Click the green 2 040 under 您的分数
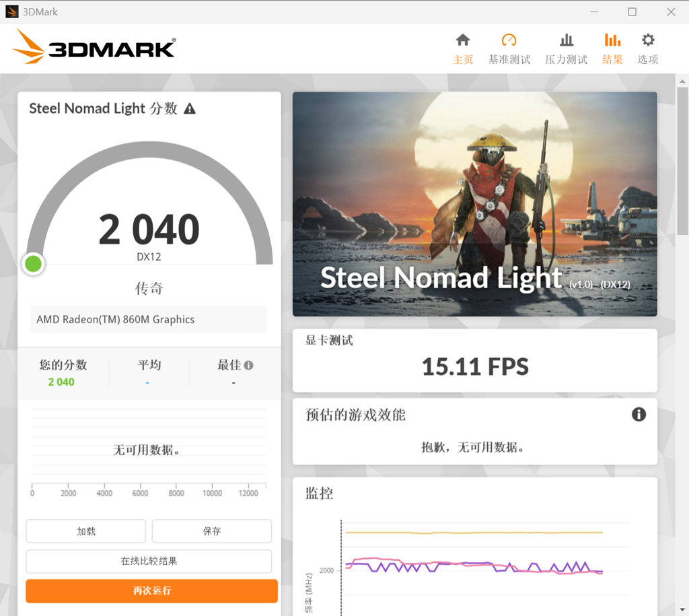 [61, 382]
